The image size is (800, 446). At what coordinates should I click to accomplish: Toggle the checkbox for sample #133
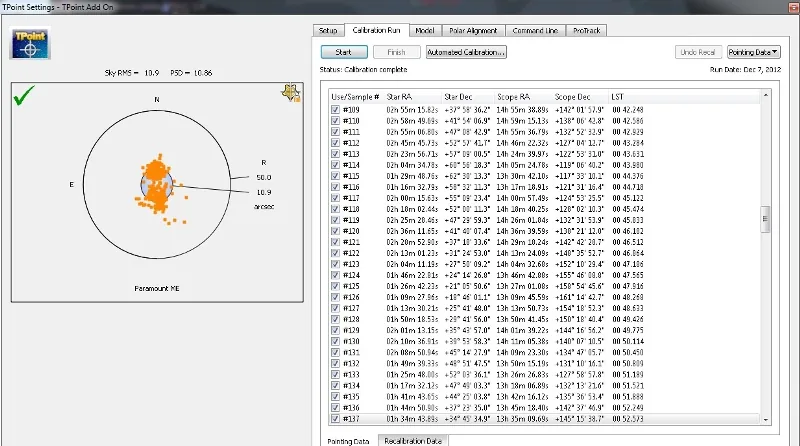point(335,375)
